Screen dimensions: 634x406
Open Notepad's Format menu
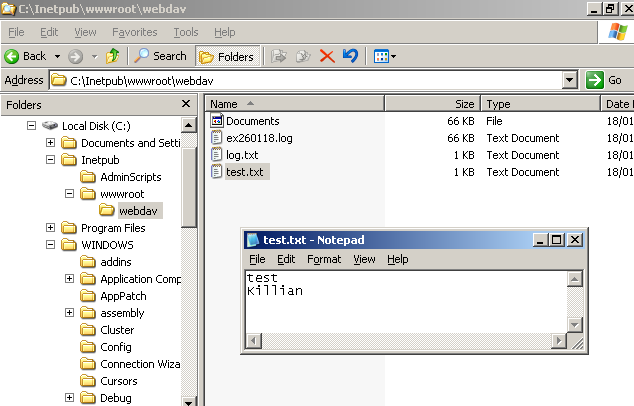click(x=324, y=259)
